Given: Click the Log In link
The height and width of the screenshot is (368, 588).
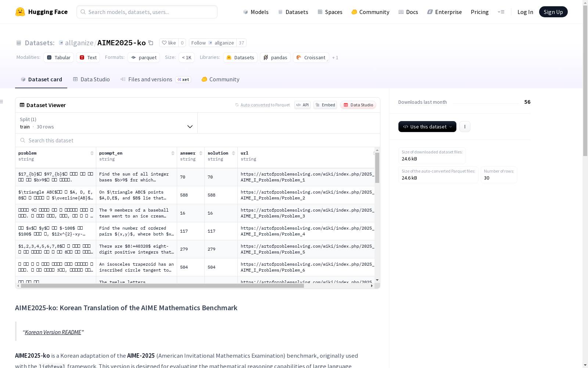Looking at the screenshot, I should point(525,12).
